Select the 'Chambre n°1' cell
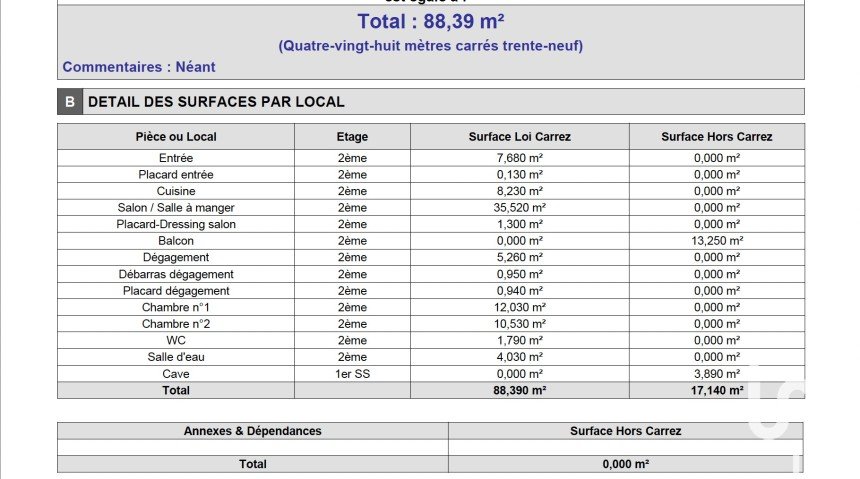Screen dimensions: 860x479 176,307
